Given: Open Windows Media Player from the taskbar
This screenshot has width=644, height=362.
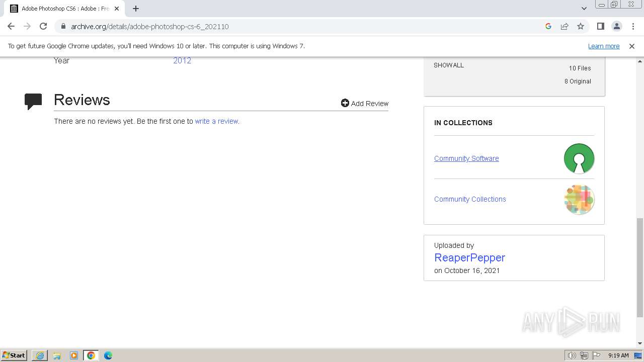Looking at the screenshot, I should 74,355.
